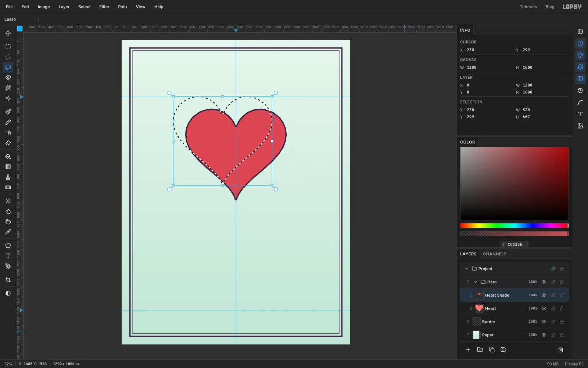Select the Polygon shape tool

pyautogui.click(x=8, y=245)
